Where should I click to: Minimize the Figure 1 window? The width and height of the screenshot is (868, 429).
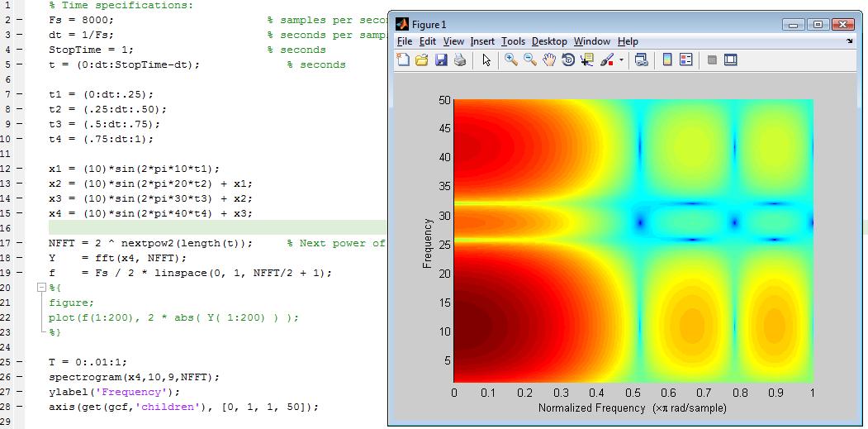[x=794, y=25]
